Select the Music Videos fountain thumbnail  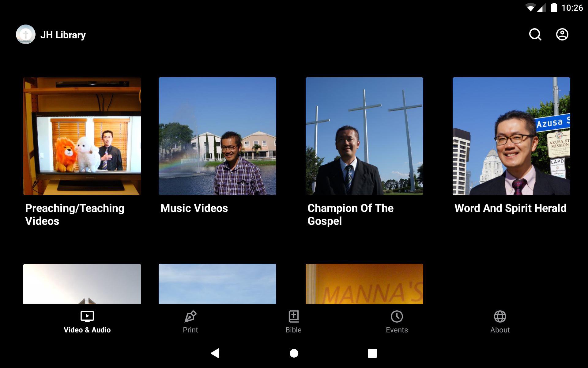[217, 136]
